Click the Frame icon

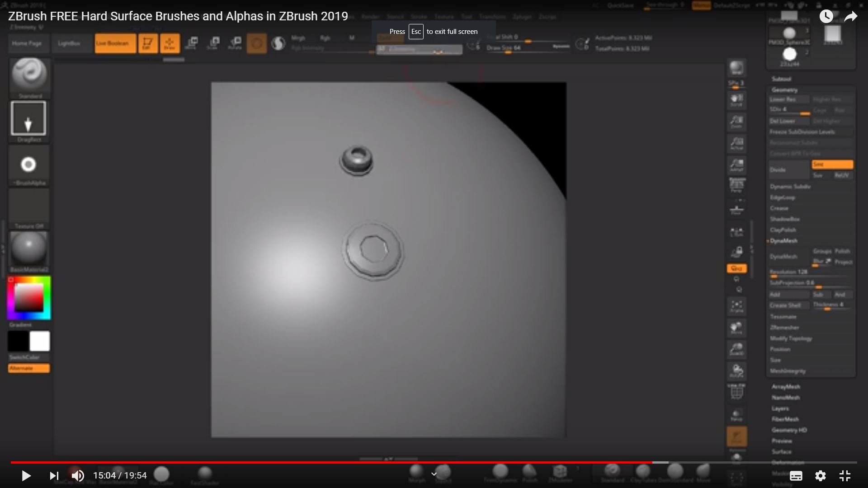point(736,306)
